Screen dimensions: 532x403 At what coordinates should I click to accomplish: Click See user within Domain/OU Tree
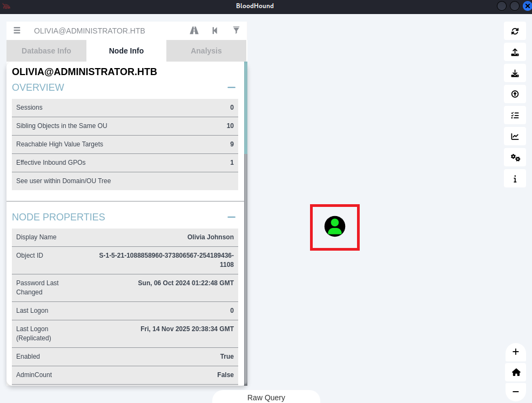[x=125, y=181]
